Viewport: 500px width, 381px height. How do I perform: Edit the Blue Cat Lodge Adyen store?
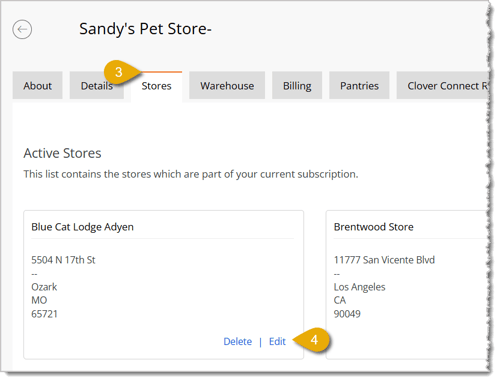point(277,341)
